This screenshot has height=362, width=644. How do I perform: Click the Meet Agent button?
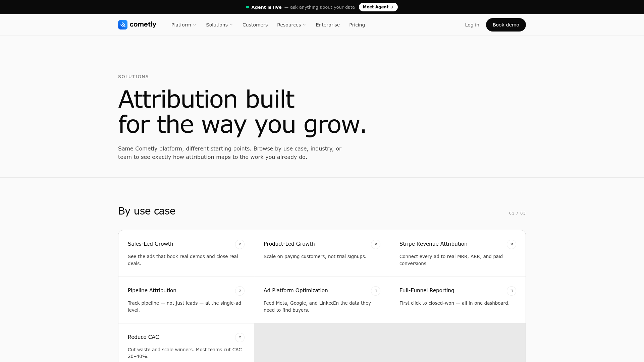(378, 7)
